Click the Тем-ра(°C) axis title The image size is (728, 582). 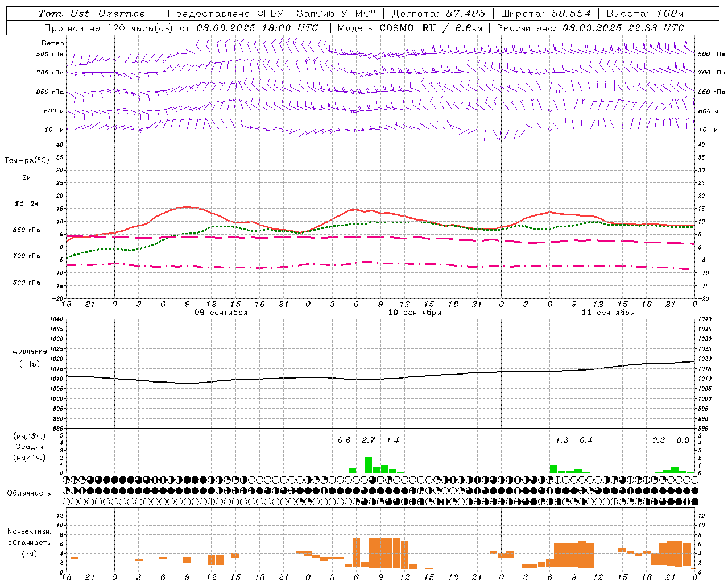click(27, 161)
